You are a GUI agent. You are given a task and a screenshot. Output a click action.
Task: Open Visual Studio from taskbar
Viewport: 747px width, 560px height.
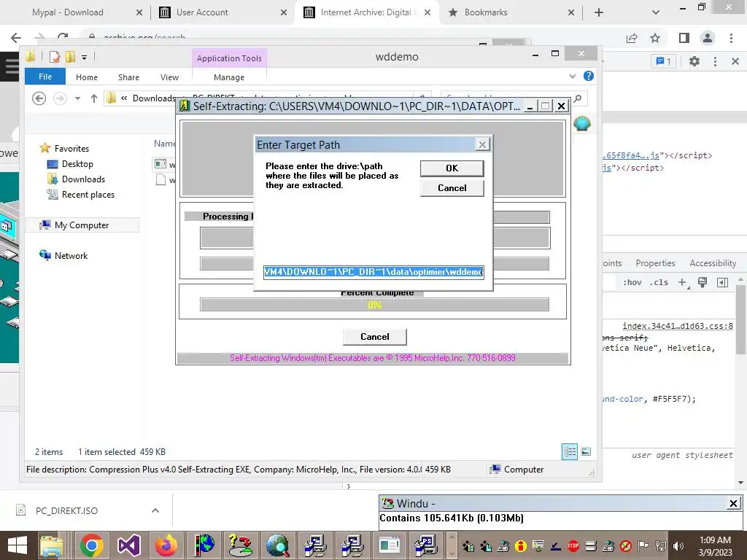click(128, 545)
